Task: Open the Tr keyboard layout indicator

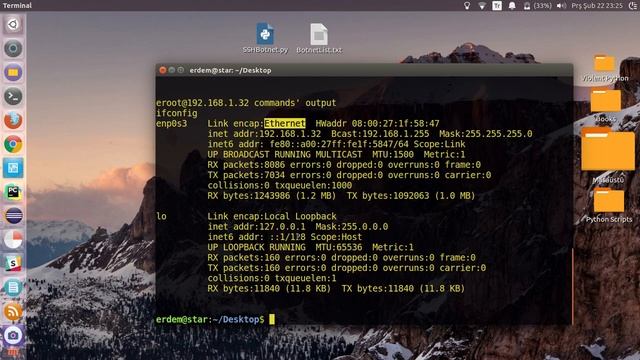Action: 497,5
